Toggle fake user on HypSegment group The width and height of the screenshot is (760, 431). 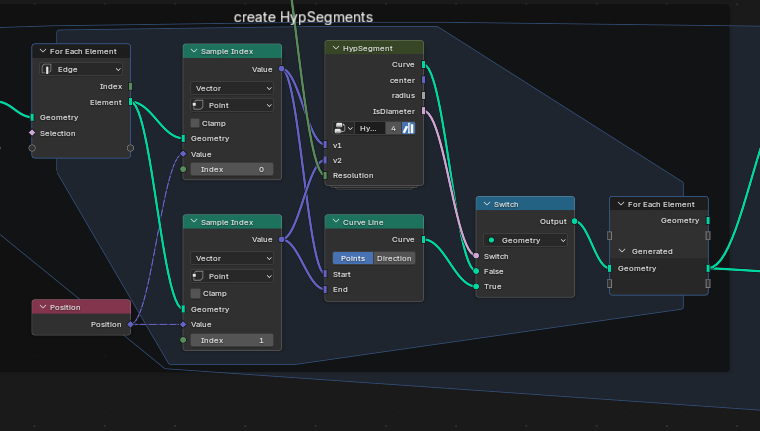409,128
